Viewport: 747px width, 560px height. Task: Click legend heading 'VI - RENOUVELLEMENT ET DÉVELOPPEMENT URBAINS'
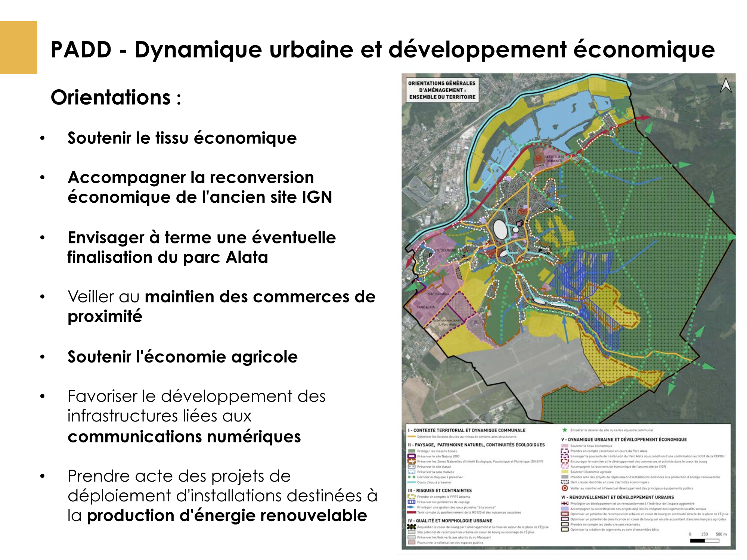point(618,497)
